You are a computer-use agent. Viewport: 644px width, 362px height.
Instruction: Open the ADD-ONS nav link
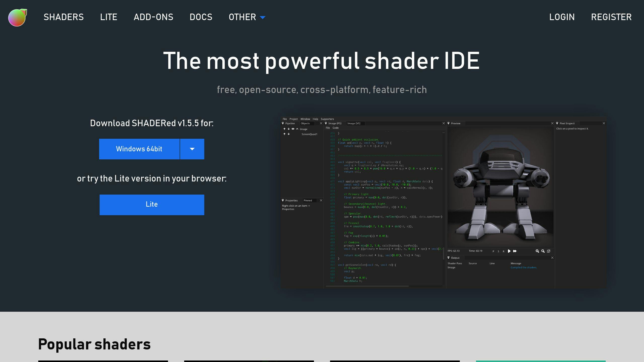pos(153,17)
